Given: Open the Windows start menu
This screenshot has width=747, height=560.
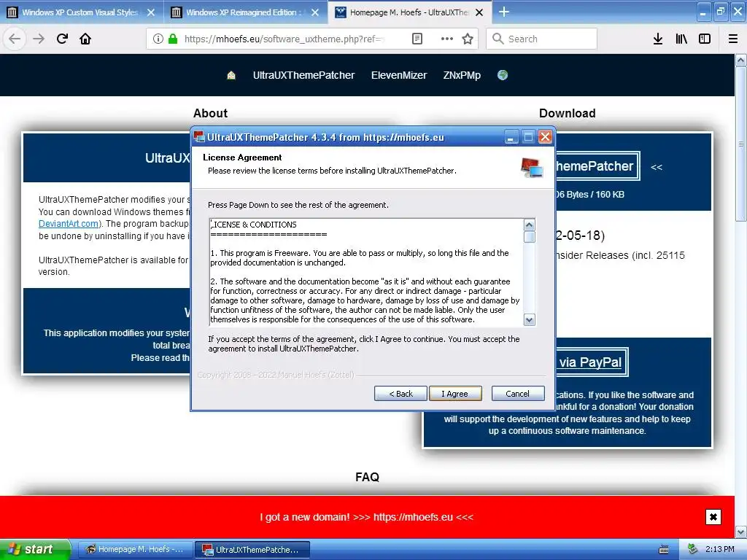Looking at the screenshot, I should pos(35,550).
